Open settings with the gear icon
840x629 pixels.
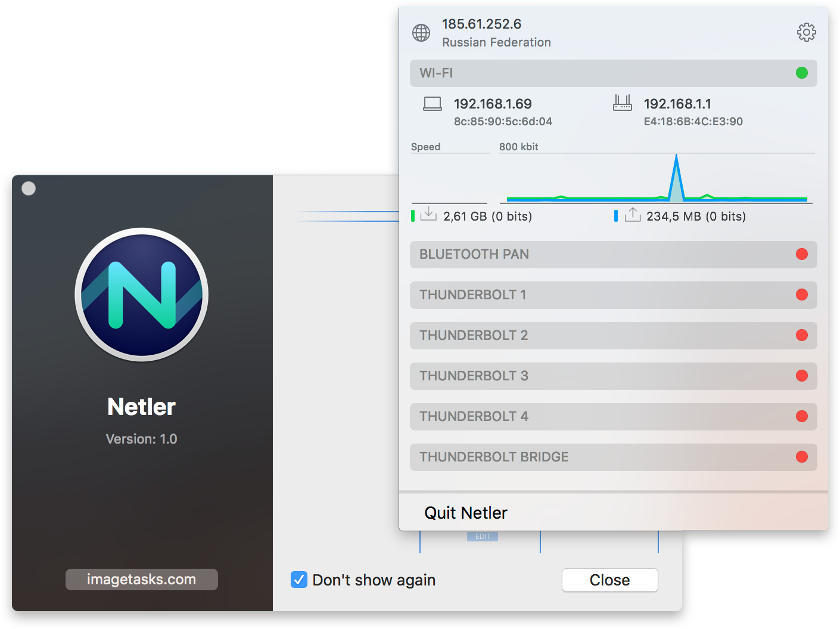point(806,32)
